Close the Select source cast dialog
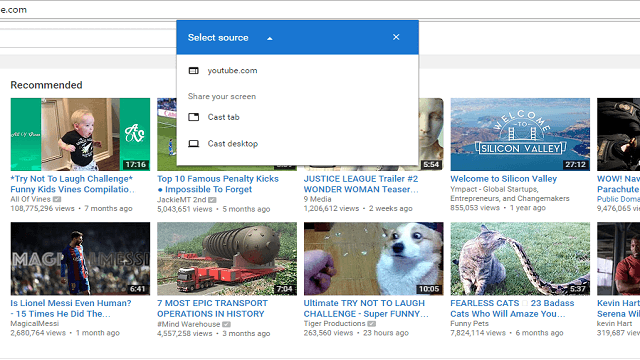Image resolution: width=640 pixels, height=360 pixels. [396, 37]
